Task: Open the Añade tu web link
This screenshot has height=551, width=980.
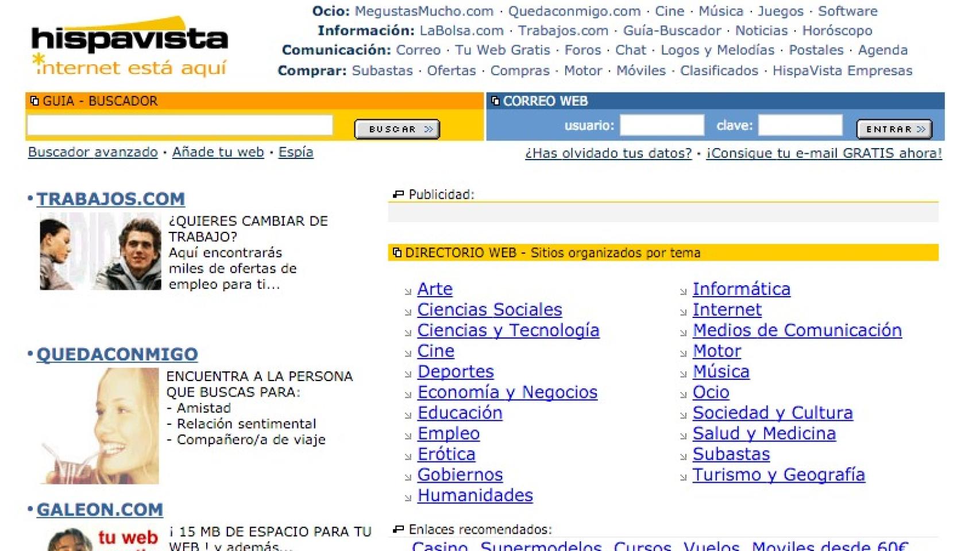Action: (x=217, y=152)
